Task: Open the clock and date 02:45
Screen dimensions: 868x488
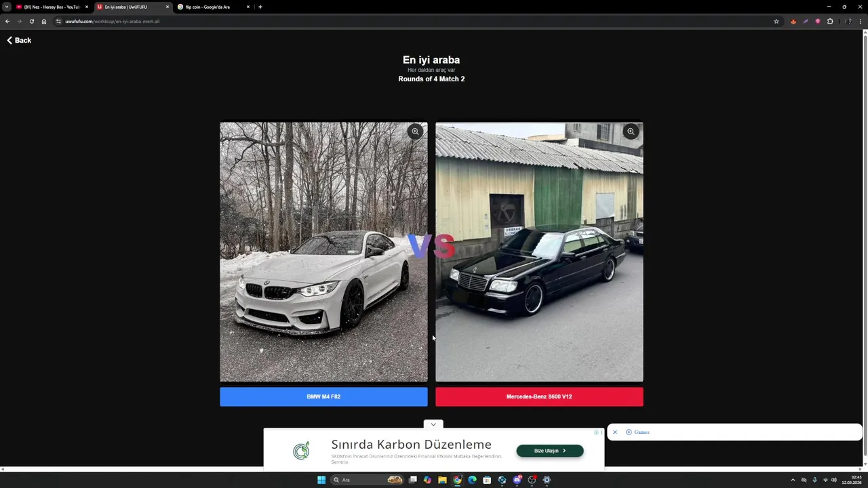Action: click(852, 480)
